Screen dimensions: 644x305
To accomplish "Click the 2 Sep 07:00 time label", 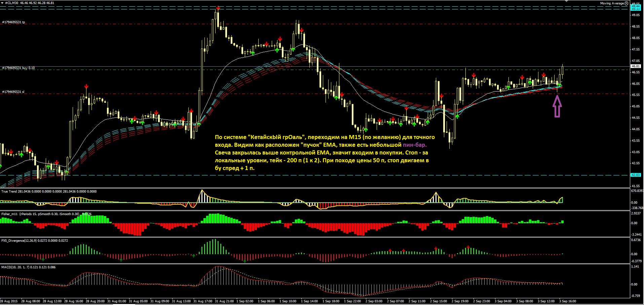I will point(395,301).
